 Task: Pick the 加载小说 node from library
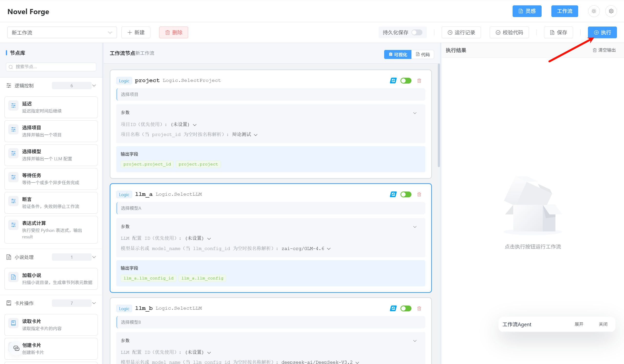click(x=51, y=279)
